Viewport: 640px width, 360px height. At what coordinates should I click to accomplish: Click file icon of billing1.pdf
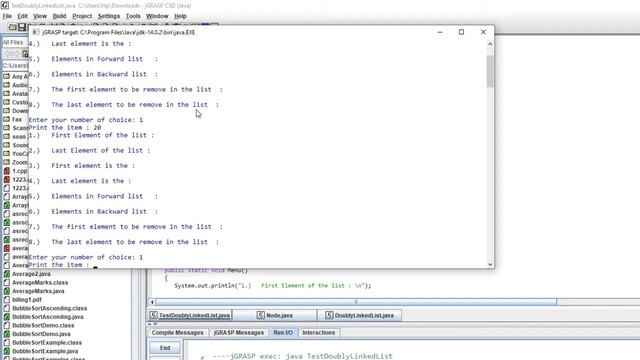7,300
